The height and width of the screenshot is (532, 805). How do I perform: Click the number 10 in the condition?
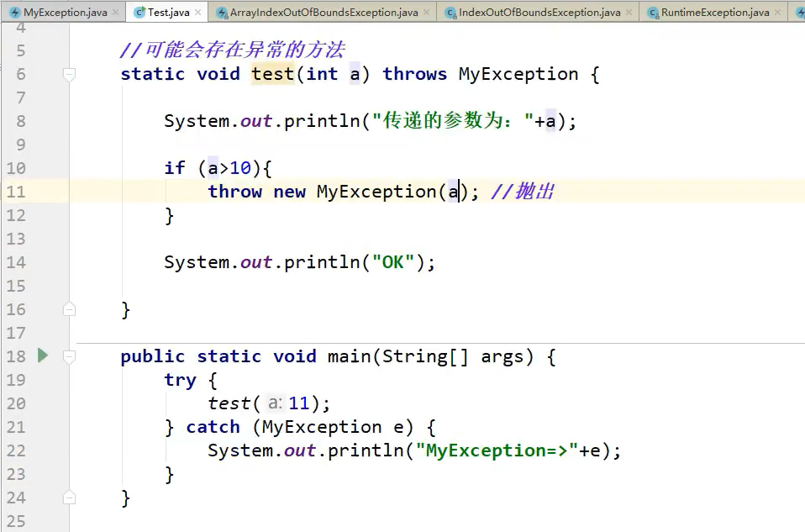240,168
